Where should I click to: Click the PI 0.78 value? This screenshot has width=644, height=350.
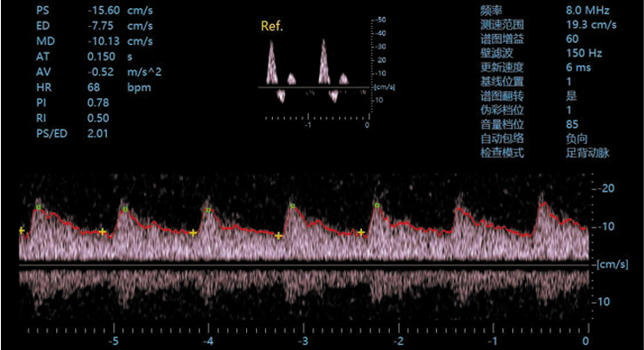[x=98, y=103]
